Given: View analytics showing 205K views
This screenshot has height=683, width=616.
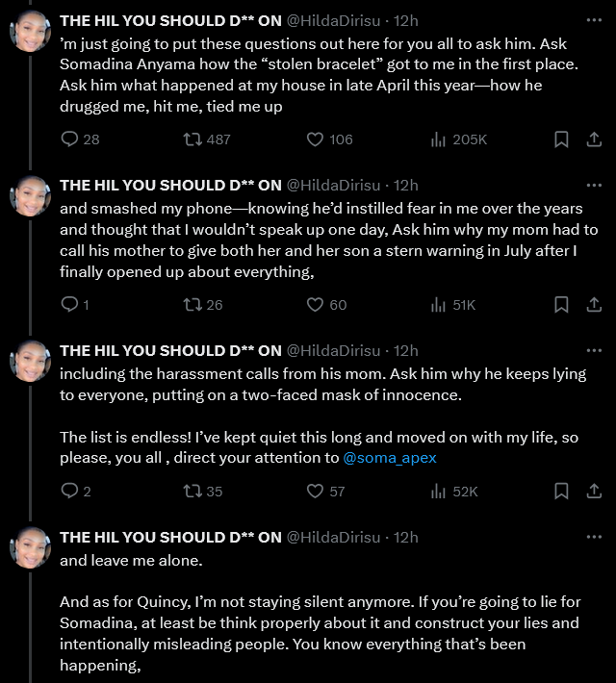Looking at the screenshot, I should [x=439, y=139].
